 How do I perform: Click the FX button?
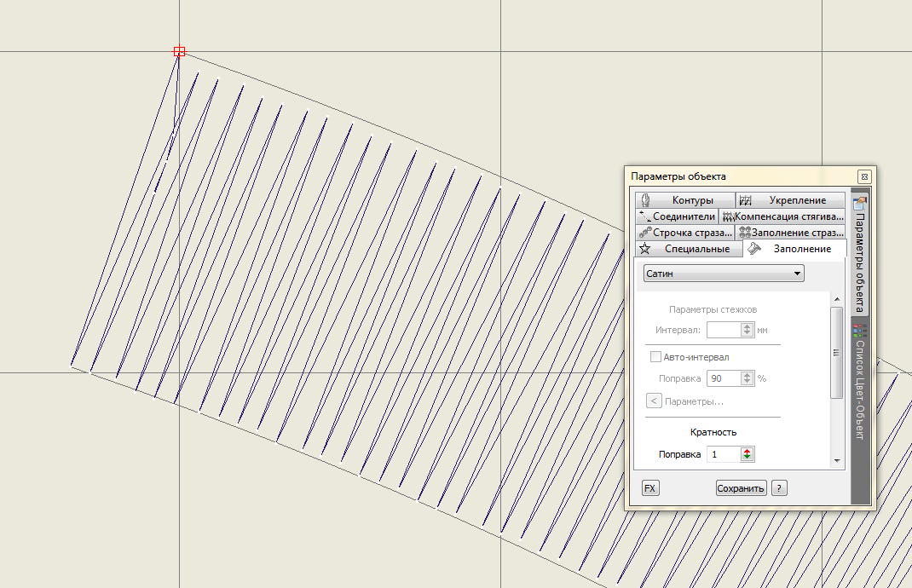(x=650, y=488)
